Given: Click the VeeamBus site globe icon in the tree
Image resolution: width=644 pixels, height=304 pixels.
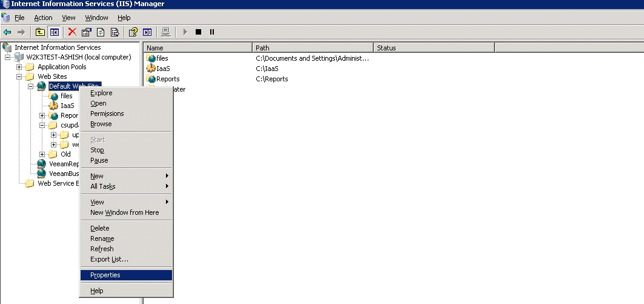Looking at the screenshot, I should pos(41,173).
